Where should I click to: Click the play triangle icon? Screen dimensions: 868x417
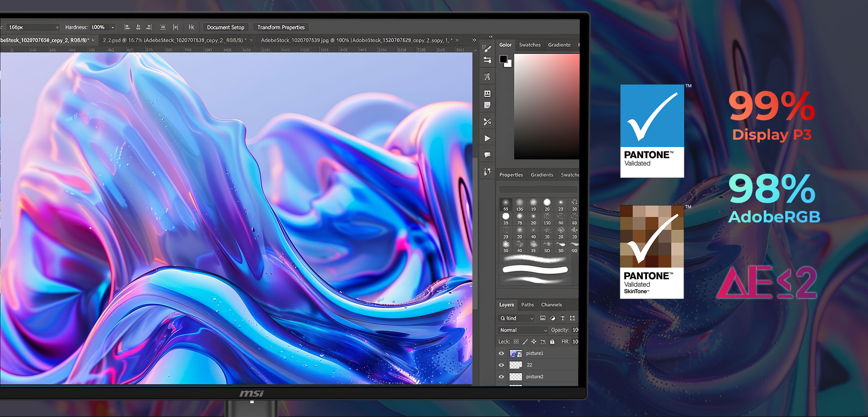(x=487, y=138)
